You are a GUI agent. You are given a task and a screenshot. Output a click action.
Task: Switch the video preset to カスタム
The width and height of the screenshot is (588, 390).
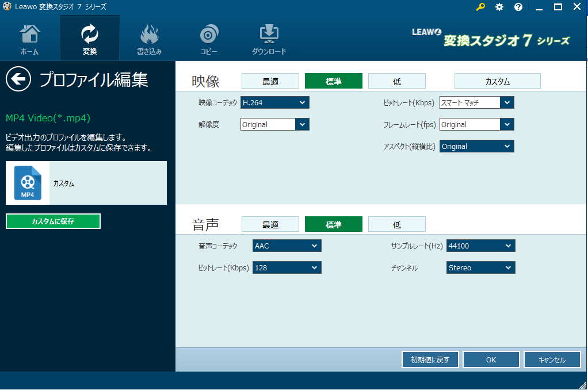pos(497,81)
